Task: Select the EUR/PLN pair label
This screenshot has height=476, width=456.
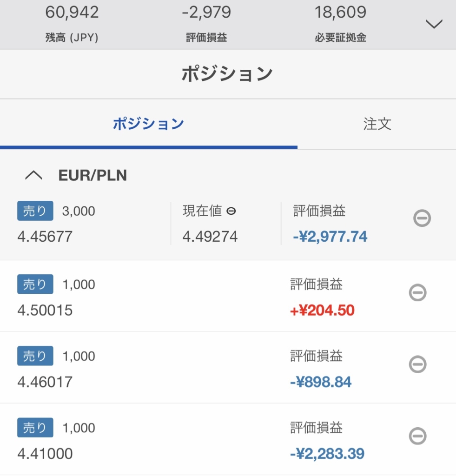Action: [93, 175]
